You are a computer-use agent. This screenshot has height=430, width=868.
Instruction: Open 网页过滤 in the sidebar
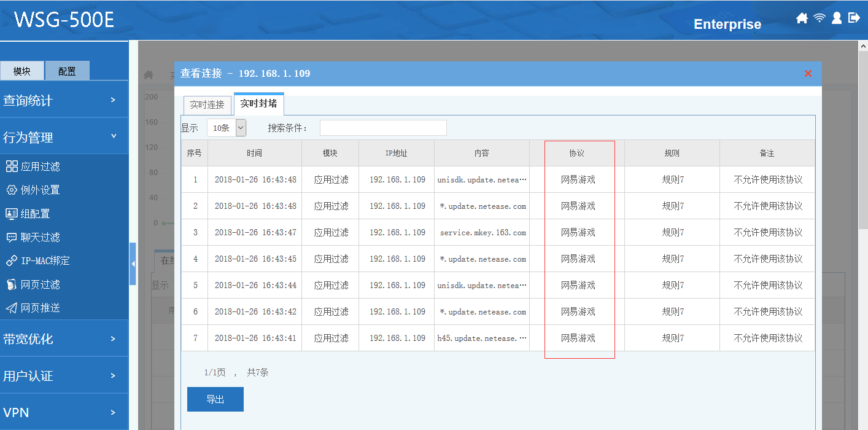40,284
